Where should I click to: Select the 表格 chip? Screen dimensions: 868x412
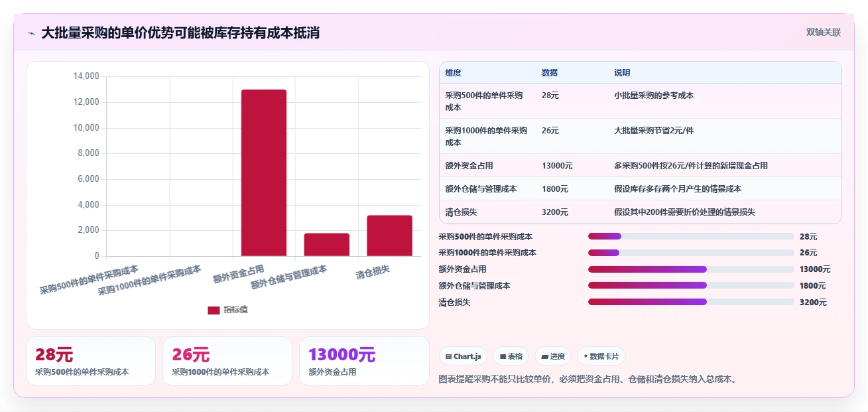511,356
